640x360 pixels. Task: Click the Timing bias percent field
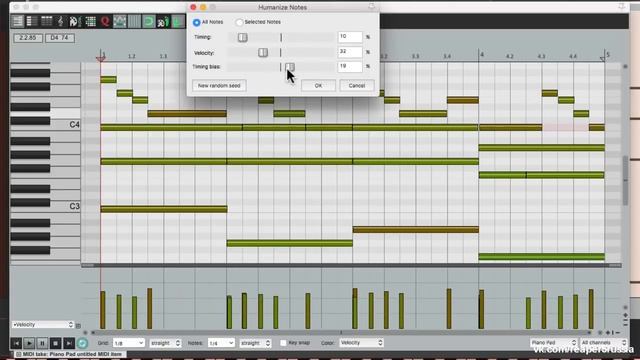click(350, 66)
